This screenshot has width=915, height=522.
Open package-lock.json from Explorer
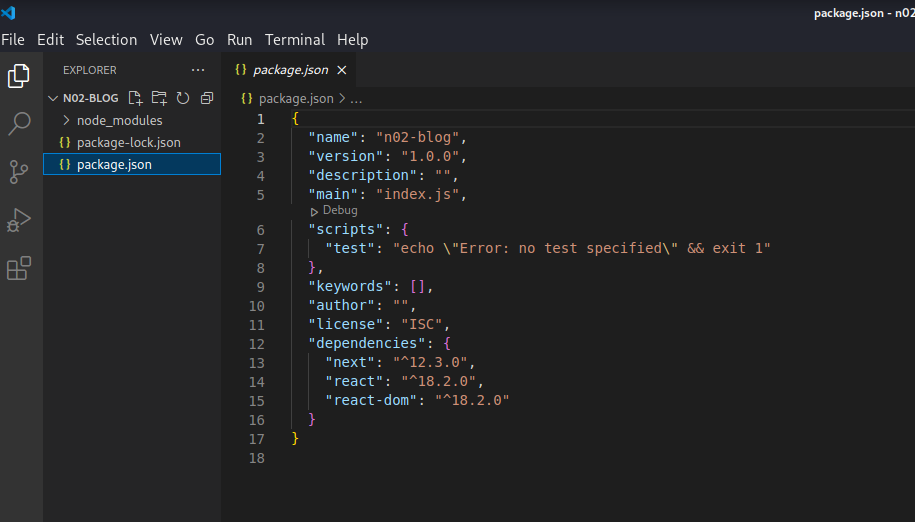[x=128, y=142]
